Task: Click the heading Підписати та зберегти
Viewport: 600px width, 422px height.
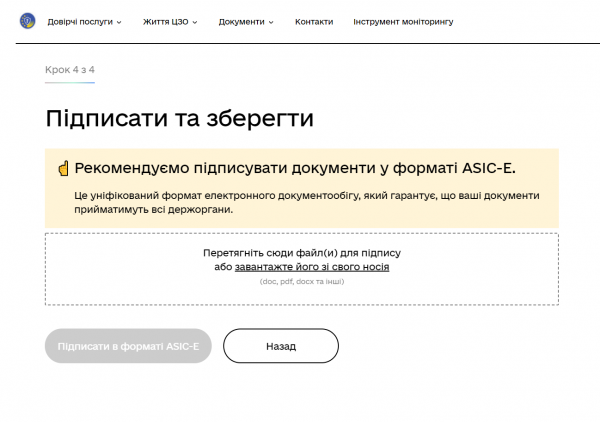Action: coord(179,118)
